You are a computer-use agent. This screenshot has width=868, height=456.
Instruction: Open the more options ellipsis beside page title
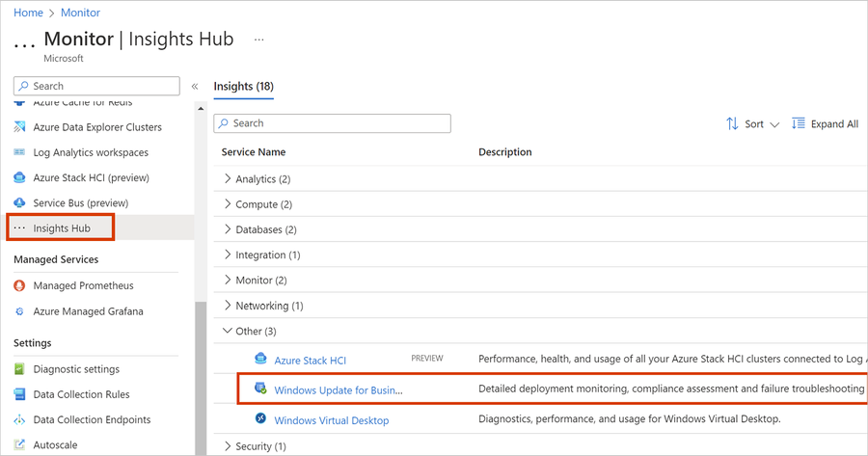(x=259, y=40)
